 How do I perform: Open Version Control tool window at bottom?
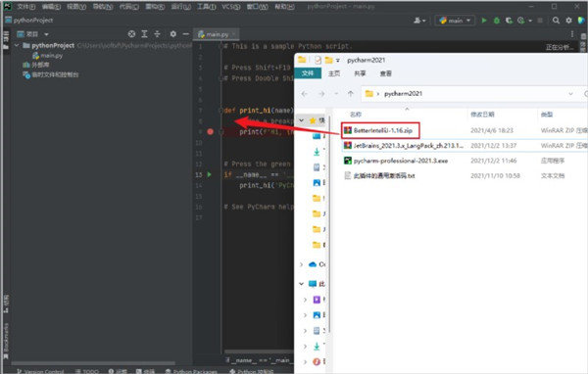tap(40, 371)
